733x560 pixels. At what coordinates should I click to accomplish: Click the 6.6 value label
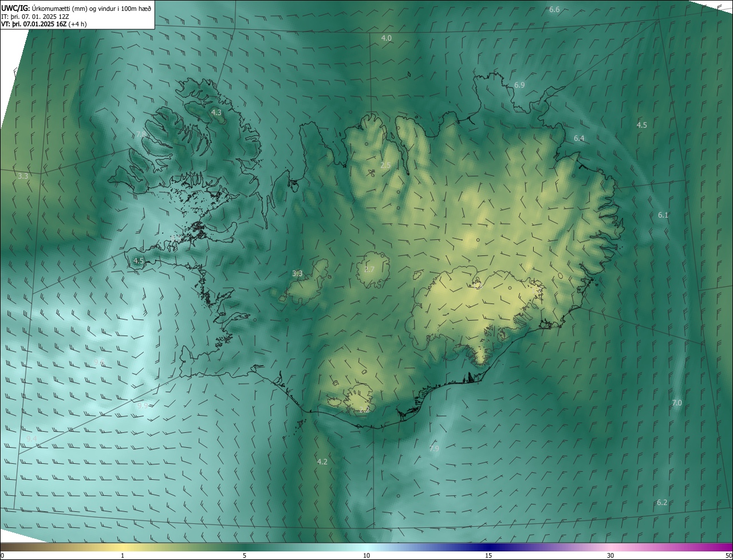pyautogui.click(x=554, y=10)
